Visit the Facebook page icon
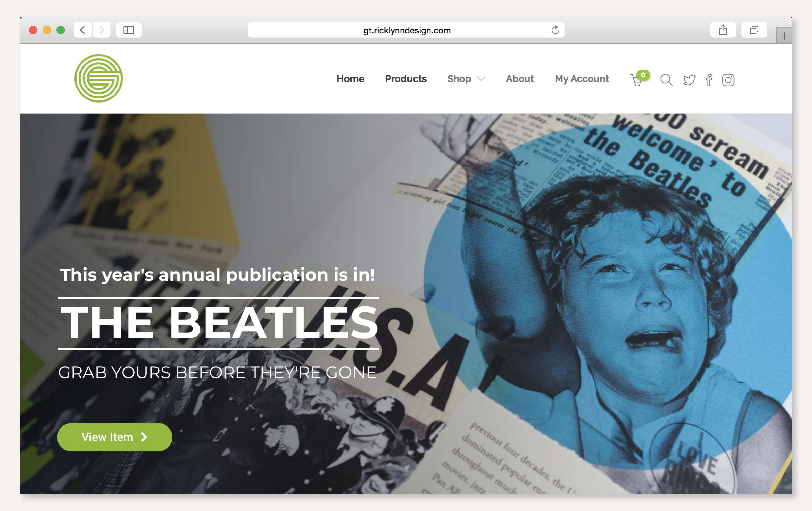Screen dimensions: 812x511 tap(709, 80)
